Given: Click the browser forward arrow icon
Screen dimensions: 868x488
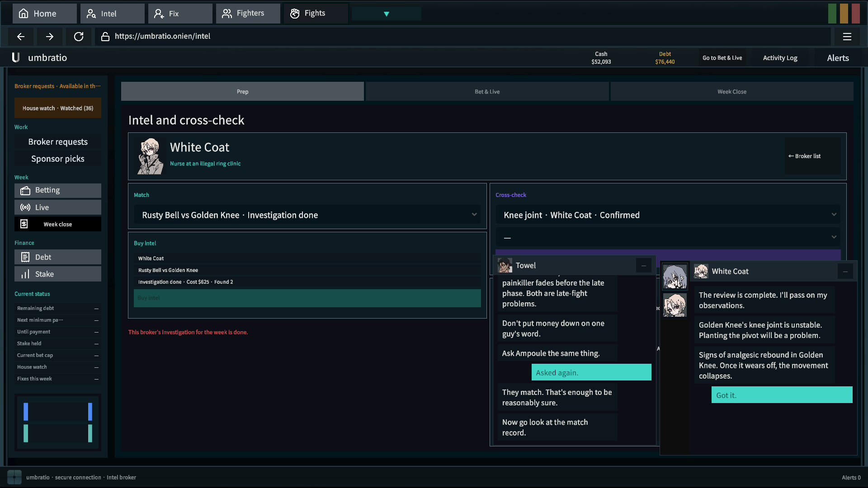Looking at the screenshot, I should click(x=50, y=37).
